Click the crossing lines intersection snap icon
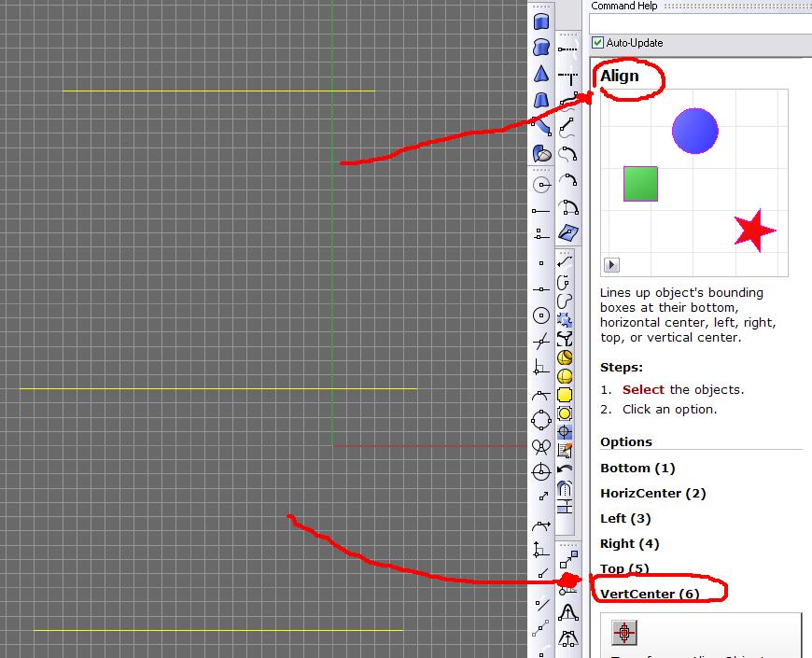This screenshot has width=812, height=658. pyautogui.click(x=541, y=342)
